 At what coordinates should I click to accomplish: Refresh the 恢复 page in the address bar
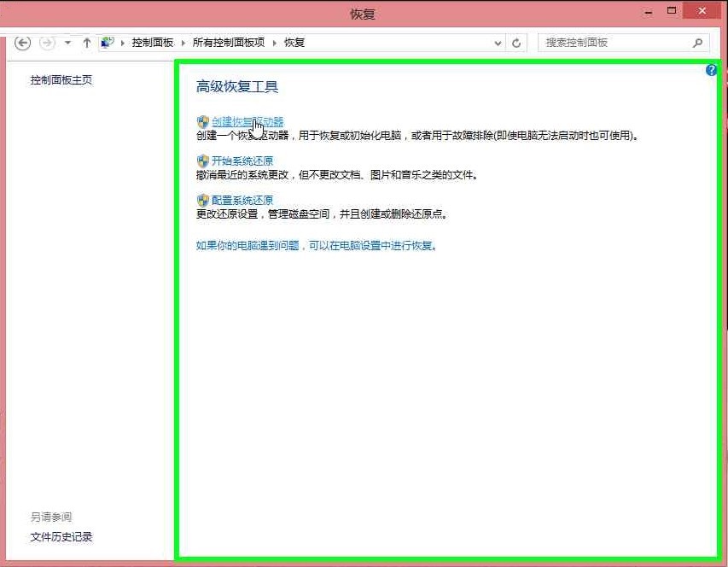click(x=516, y=43)
